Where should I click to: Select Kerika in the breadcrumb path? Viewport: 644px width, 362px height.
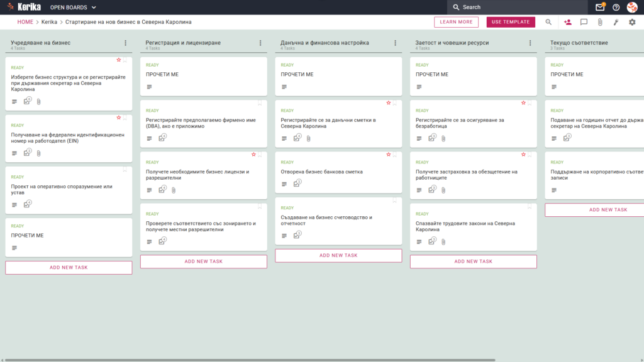(x=49, y=22)
